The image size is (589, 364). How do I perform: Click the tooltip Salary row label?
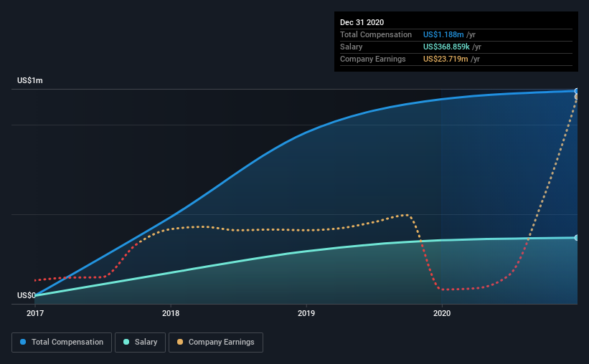[352, 47]
